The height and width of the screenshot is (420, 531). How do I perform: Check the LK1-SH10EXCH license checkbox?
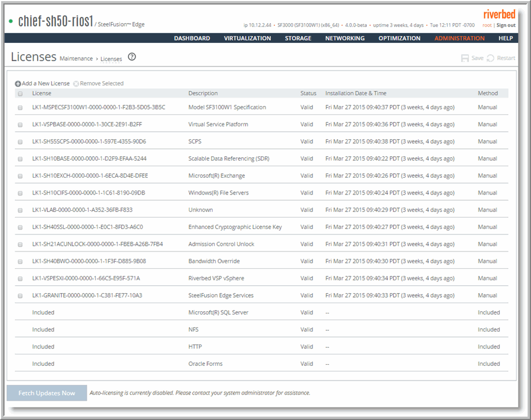click(20, 176)
